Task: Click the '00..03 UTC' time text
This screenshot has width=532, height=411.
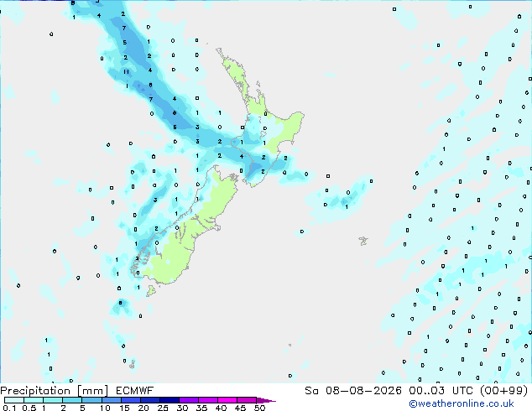Action: tap(441, 391)
